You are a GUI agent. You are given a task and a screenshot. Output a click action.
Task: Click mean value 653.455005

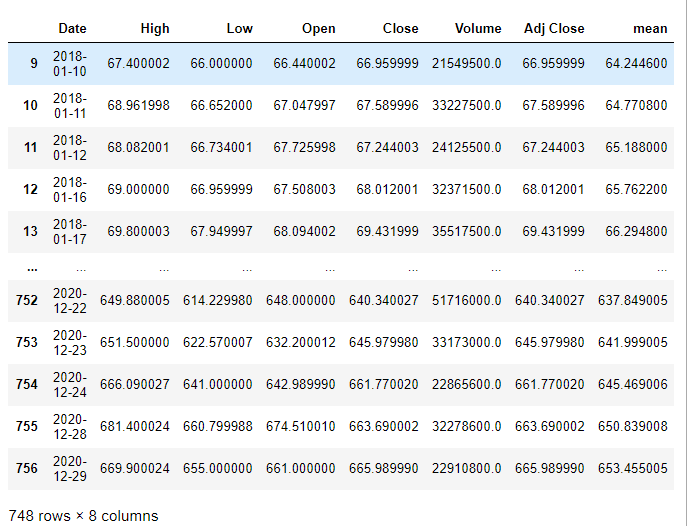[633, 469]
